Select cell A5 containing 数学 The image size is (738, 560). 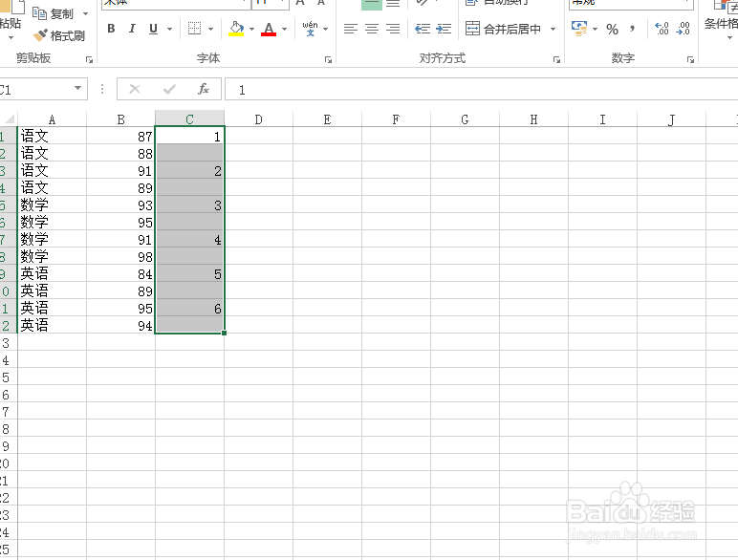pyautogui.click(x=52, y=205)
